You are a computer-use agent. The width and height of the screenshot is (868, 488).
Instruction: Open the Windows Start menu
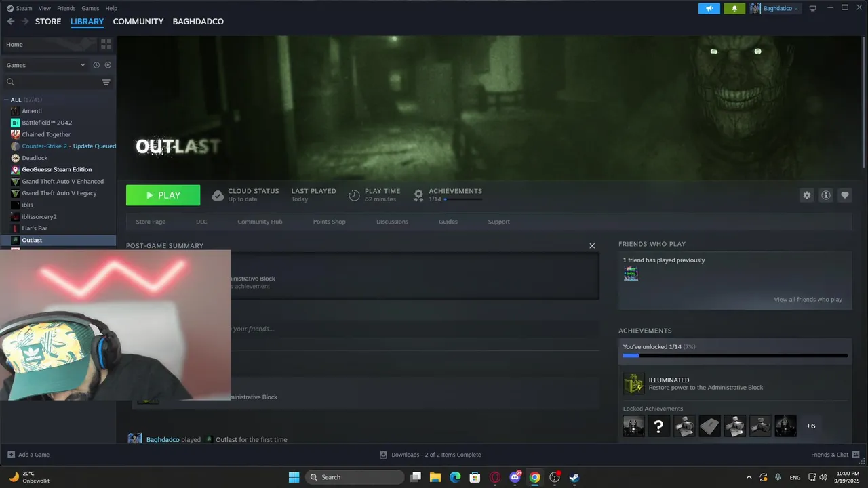[x=294, y=477]
